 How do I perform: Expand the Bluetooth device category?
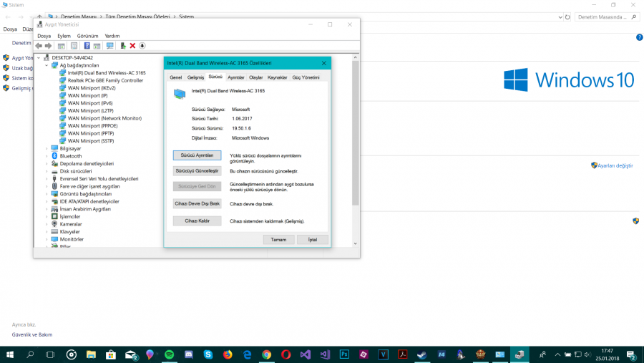pos(47,156)
